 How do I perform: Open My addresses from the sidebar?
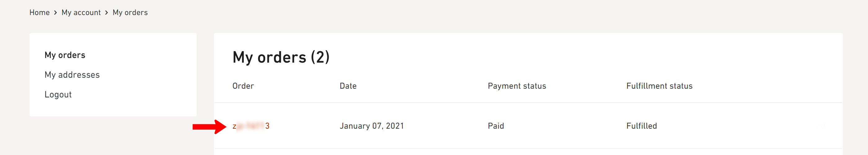pyautogui.click(x=72, y=75)
